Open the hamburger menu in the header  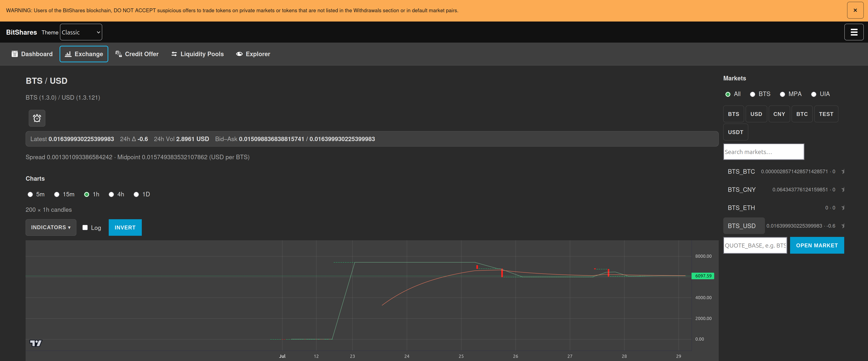[x=854, y=32]
